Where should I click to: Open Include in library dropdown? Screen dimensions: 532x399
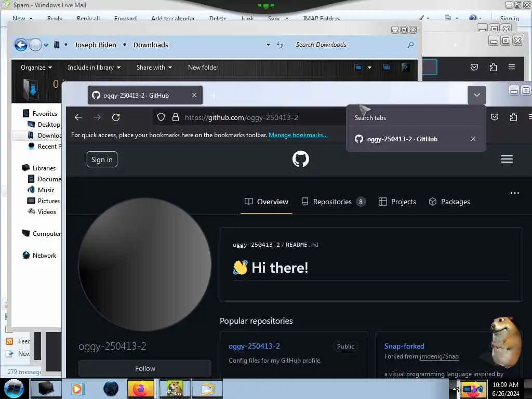coord(94,68)
